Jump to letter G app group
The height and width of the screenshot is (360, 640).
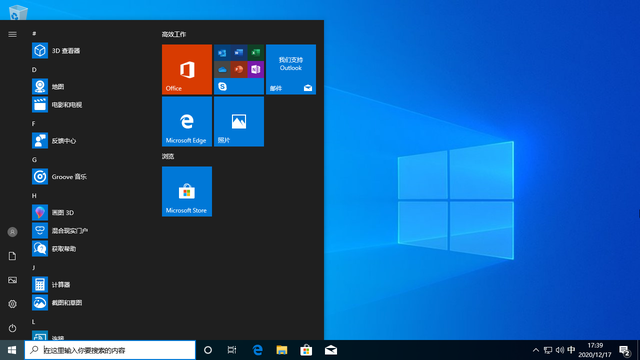[34, 160]
